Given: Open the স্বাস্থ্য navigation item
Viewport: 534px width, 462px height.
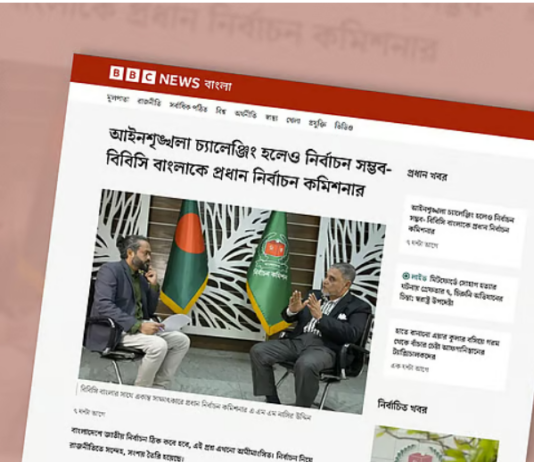Looking at the screenshot, I should 271,117.
